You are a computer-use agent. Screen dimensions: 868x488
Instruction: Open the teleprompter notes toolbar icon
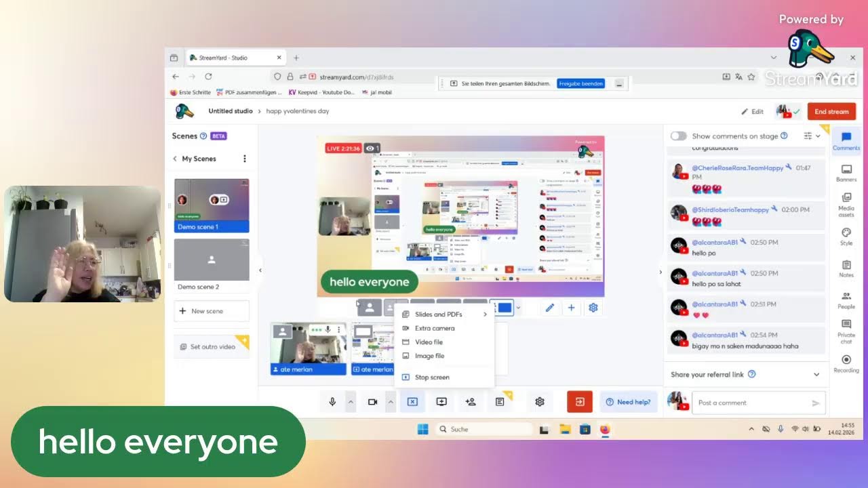[500, 402]
